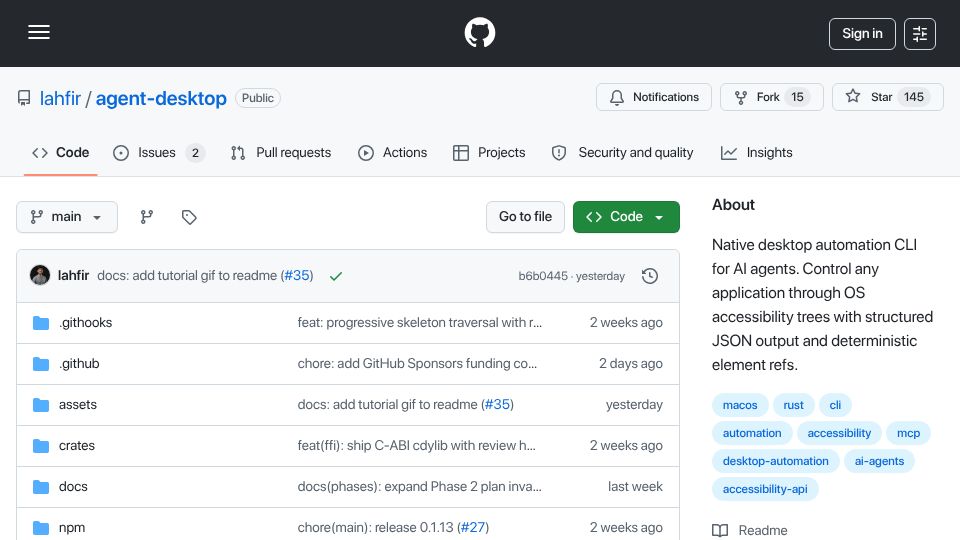Open 'feat(ffi): ship C-ABI cdylib' commit message

[x=416, y=446]
